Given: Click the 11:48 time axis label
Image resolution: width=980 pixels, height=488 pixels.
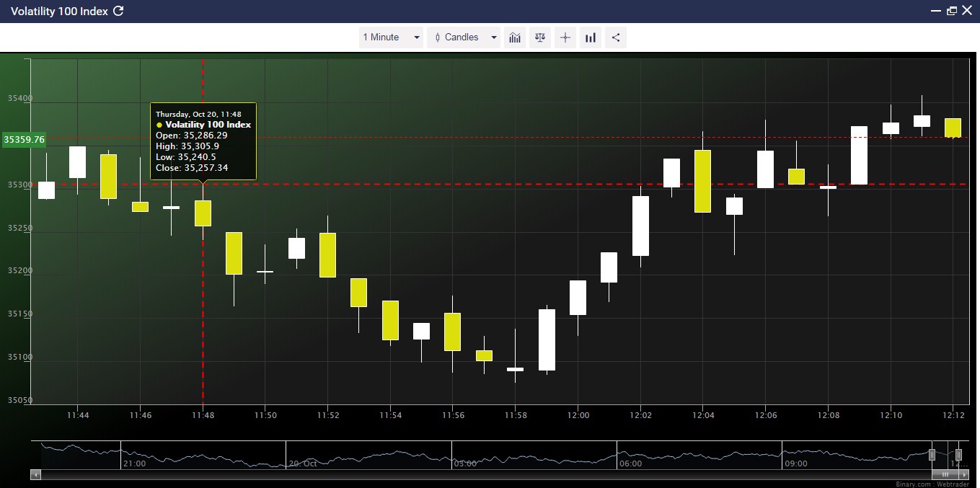Looking at the screenshot, I should [x=203, y=415].
